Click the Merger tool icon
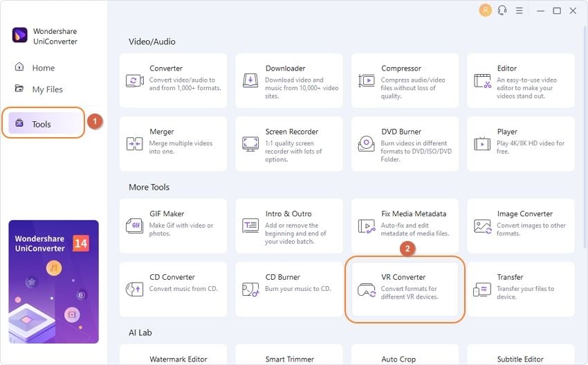 tap(135, 144)
